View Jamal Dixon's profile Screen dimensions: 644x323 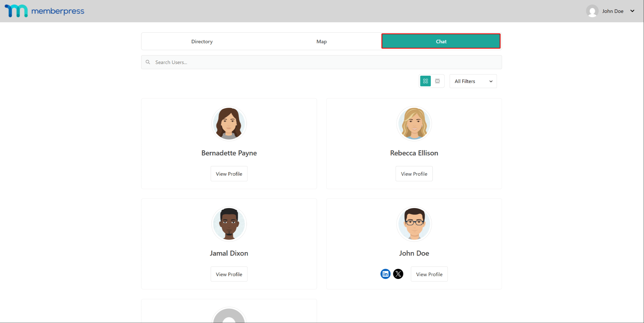pyautogui.click(x=229, y=274)
